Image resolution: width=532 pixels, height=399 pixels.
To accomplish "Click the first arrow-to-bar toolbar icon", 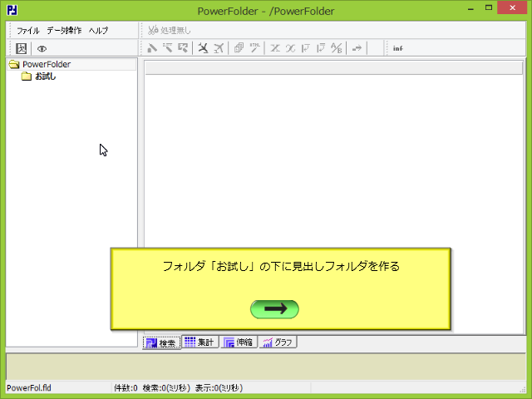I will point(305,48).
